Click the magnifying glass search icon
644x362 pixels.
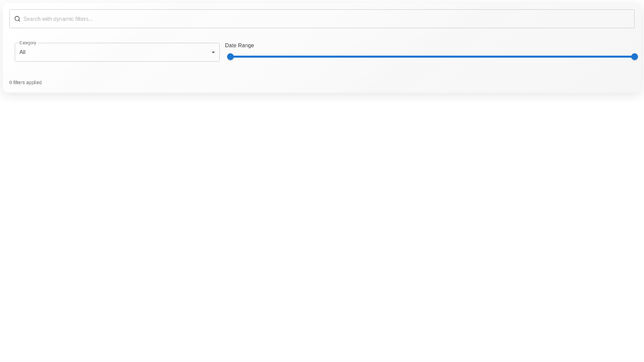17,19
